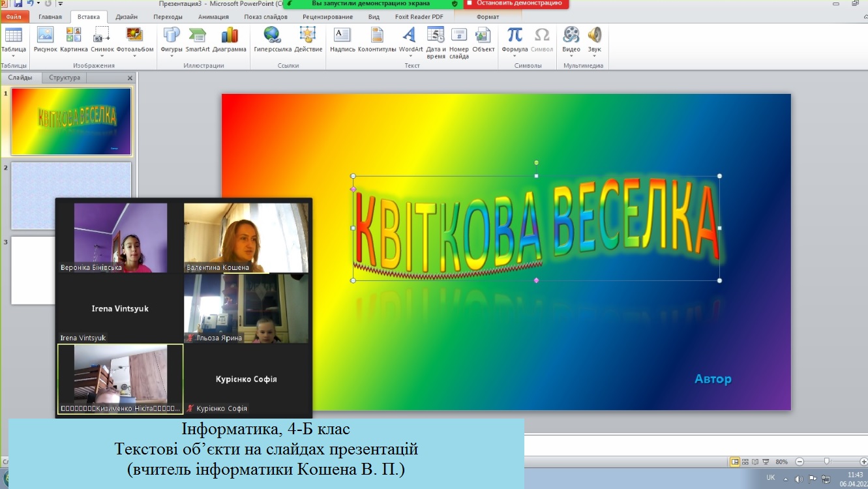This screenshot has height=489, width=868.
Task: Expand the Таблица dropdown menu
Action: pyautogui.click(x=13, y=57)
